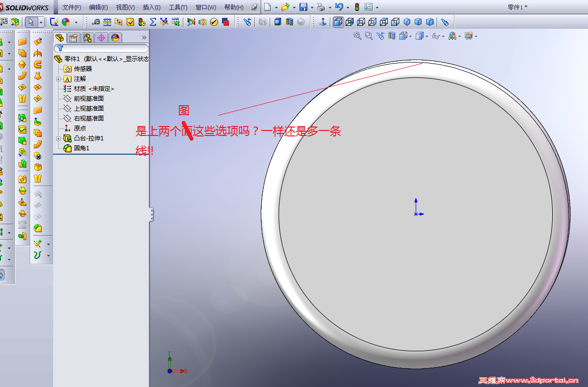
Task: Open Mass Properties scale icon
Action: tap(107, 22)
